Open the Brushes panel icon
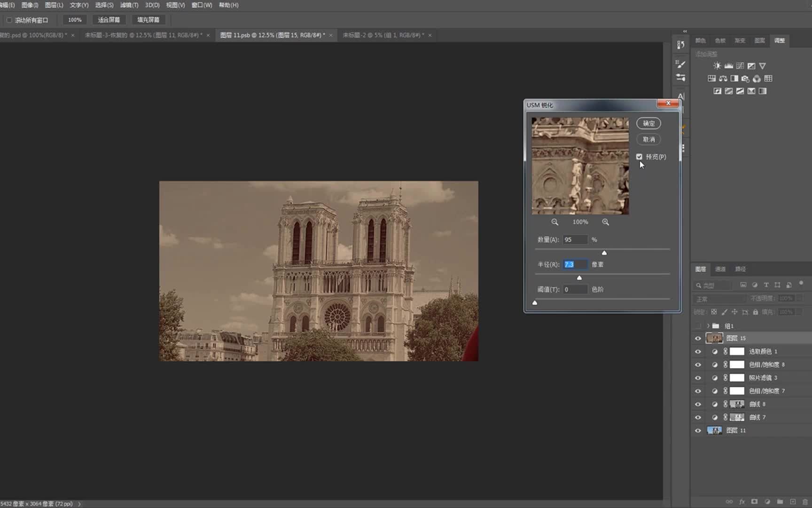This screenshot has width=812, height=508. [680, 78]
